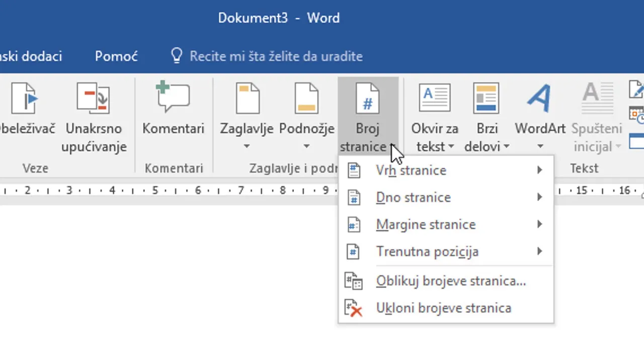Click the Okvir za tekst text box icon

click(x=435, y=98)
